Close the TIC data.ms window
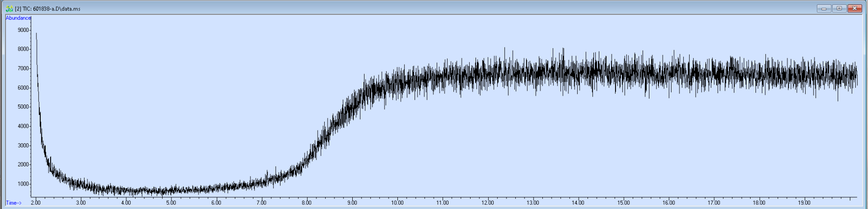Viewport: 868px width, 209px height. (855, 8)
